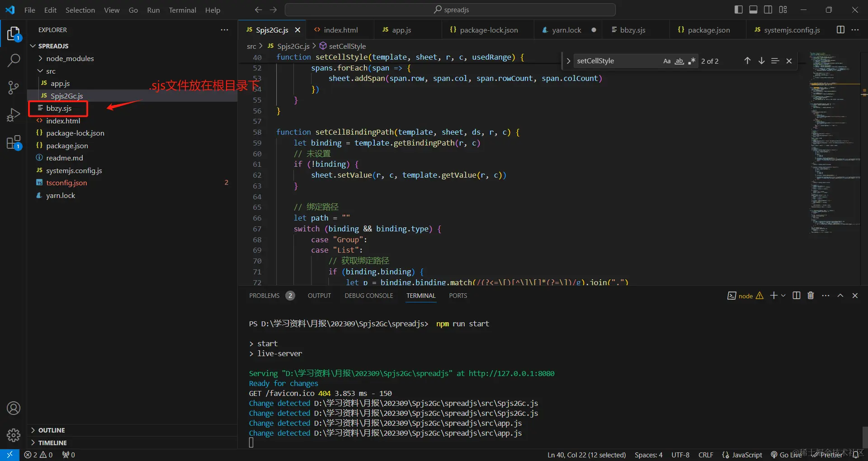Open the Manage gear icon
868x461 pixels.
(14, 435)
